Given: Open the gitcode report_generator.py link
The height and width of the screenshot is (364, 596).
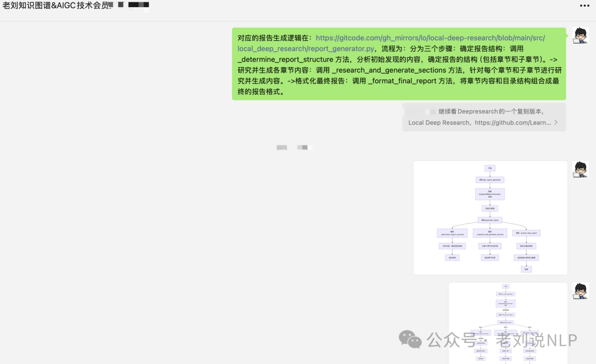Looking at the screenshot, I should [391, 44].
